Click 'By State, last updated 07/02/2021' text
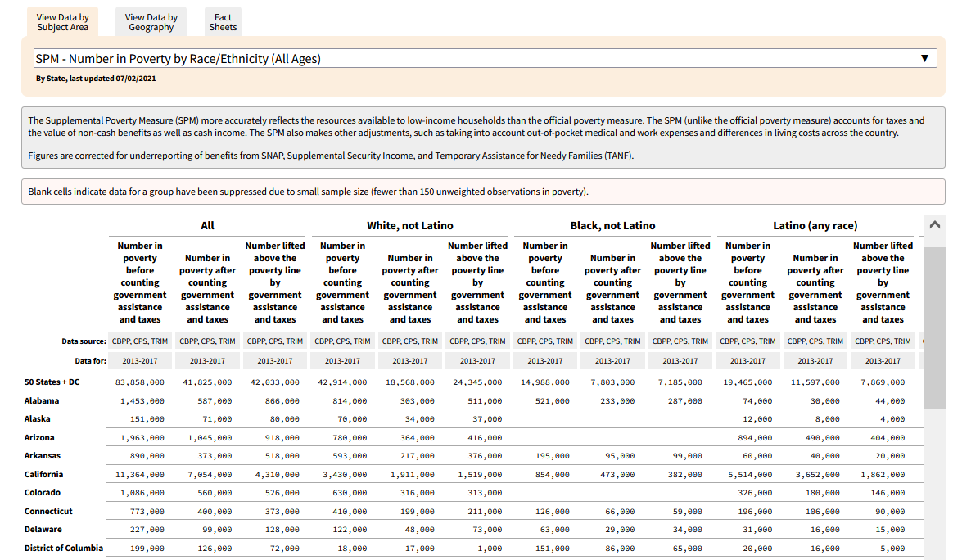The width and height of the screenshot is (953, 560). [96, 79]
